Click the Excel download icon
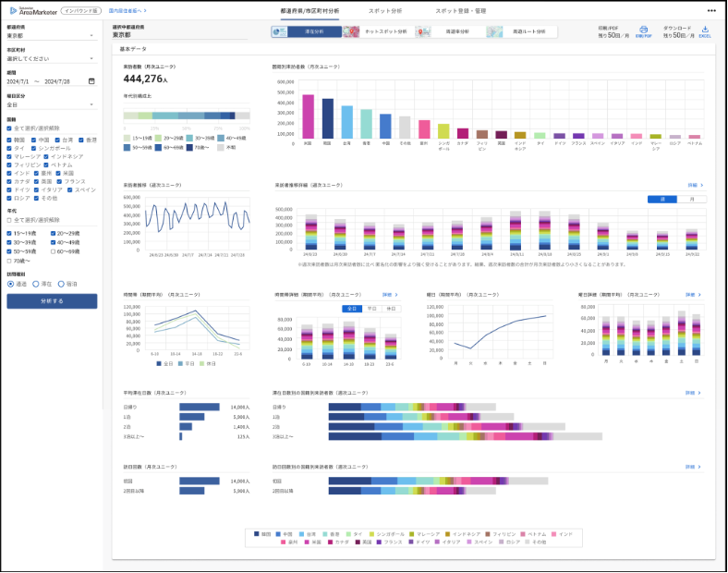The height and width of the screenshot is (573, 728). (705, 30)
